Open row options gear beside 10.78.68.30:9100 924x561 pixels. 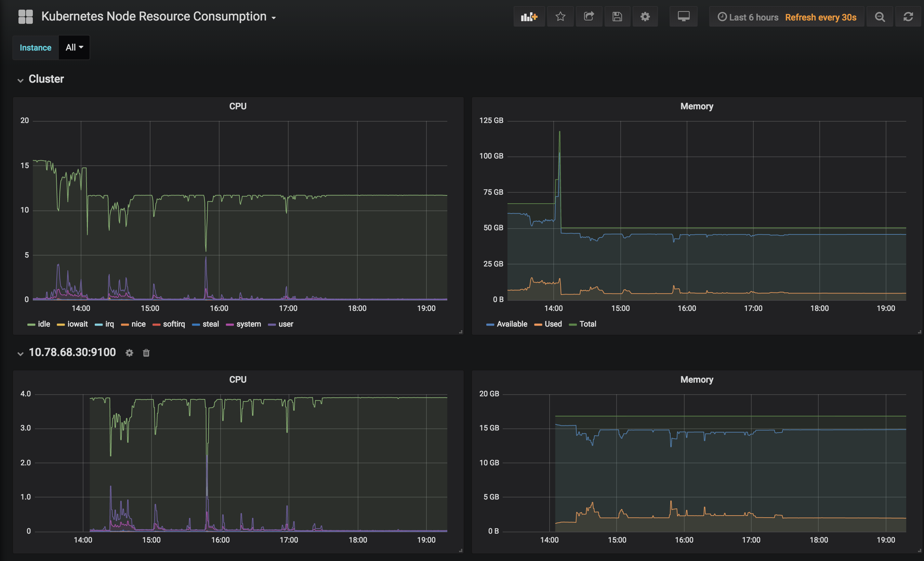point(129,353)
